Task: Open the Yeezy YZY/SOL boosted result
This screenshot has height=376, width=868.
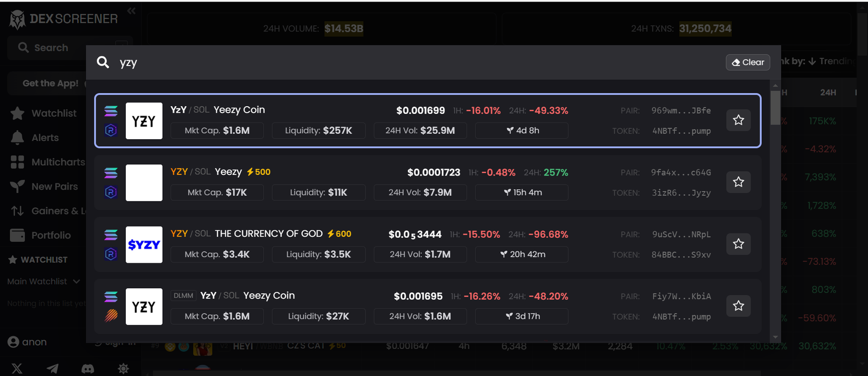Action: click(x=427, y=183)
